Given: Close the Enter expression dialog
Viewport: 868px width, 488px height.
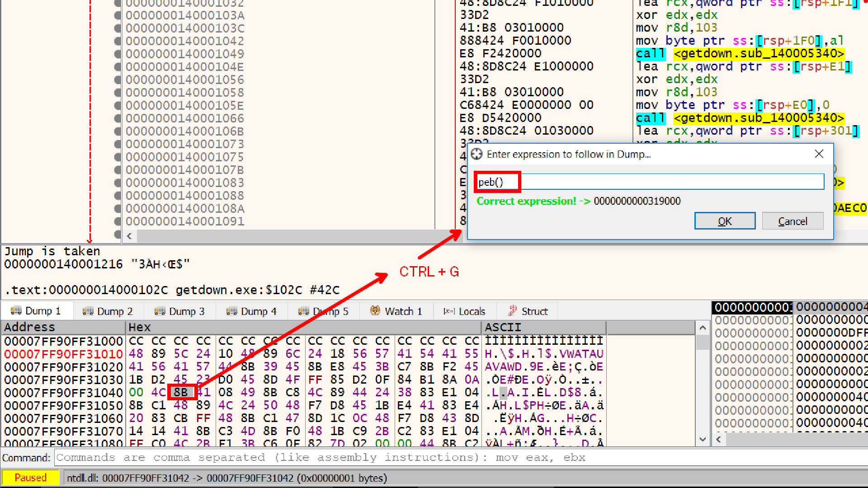Looking at the screenshot, I should click(x=819, y=154).
